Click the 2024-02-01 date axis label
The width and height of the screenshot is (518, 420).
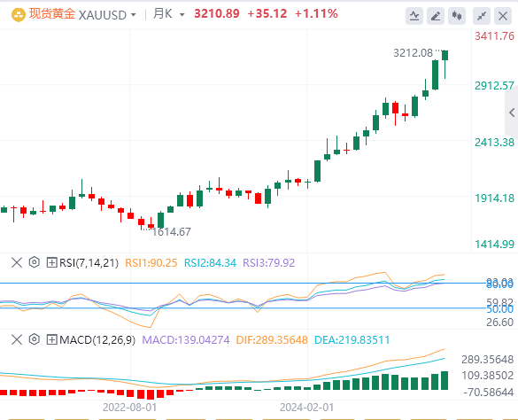click(307, 407)
